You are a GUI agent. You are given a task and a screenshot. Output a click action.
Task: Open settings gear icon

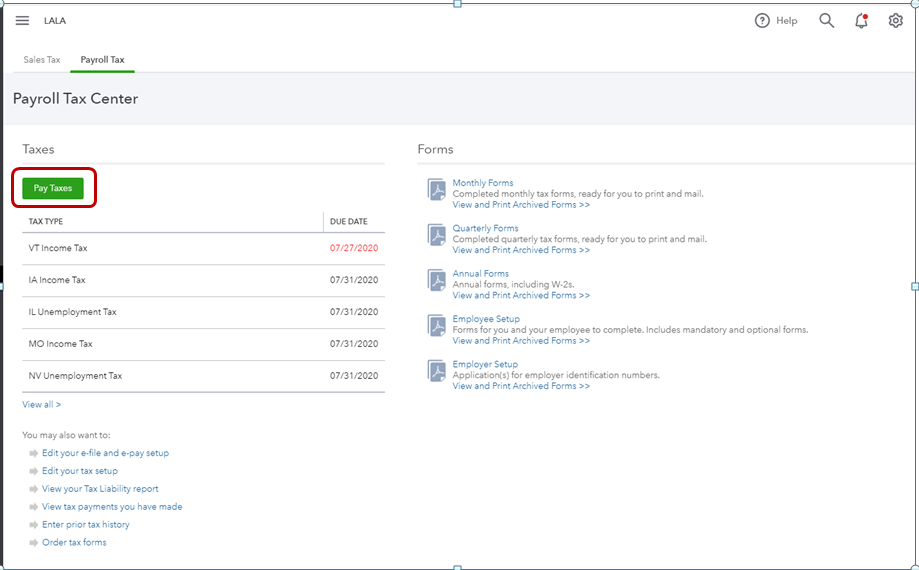click(x=895, y=20)
